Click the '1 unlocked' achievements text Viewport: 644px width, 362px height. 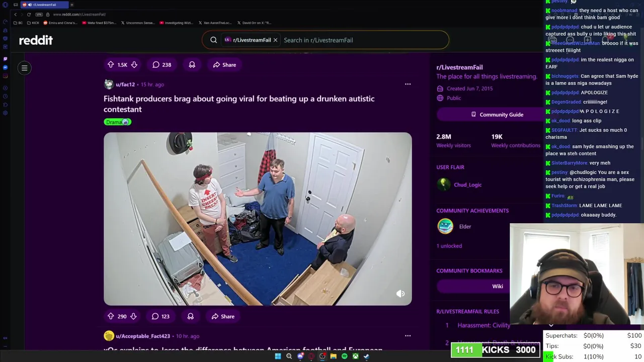click(449, 246)
